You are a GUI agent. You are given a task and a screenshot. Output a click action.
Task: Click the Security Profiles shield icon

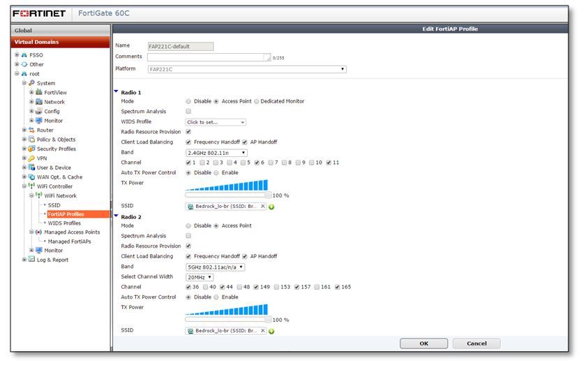[31, 149]
